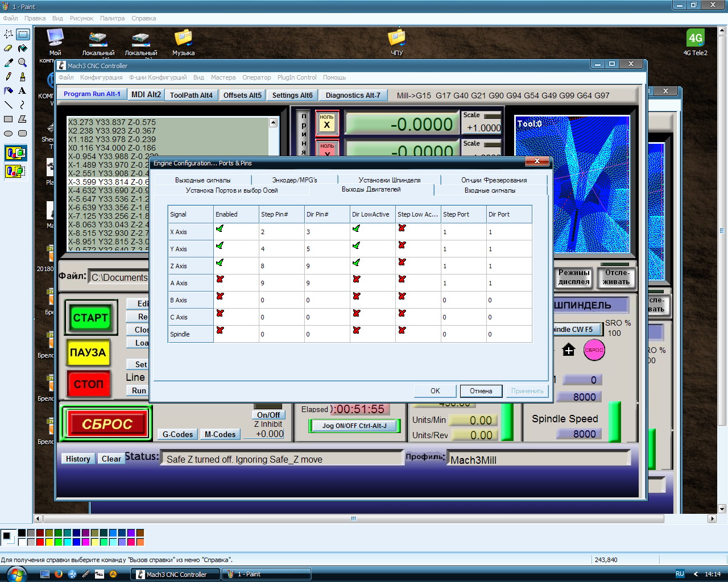Click the red СТОП button

(x=88, y=384)
